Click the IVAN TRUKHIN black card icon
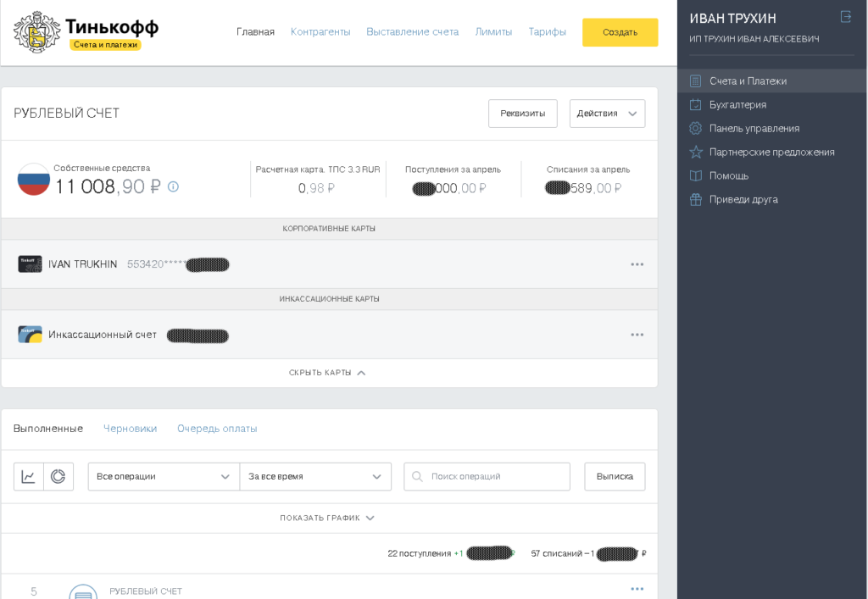868x599 pixels. click(30, 263)
